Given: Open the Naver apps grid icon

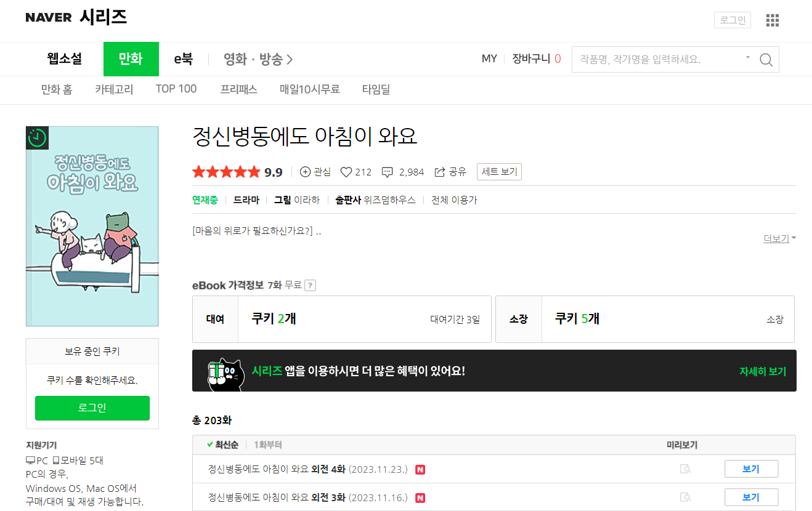Looking at the screenshot, I should click(x=773, y=20).
